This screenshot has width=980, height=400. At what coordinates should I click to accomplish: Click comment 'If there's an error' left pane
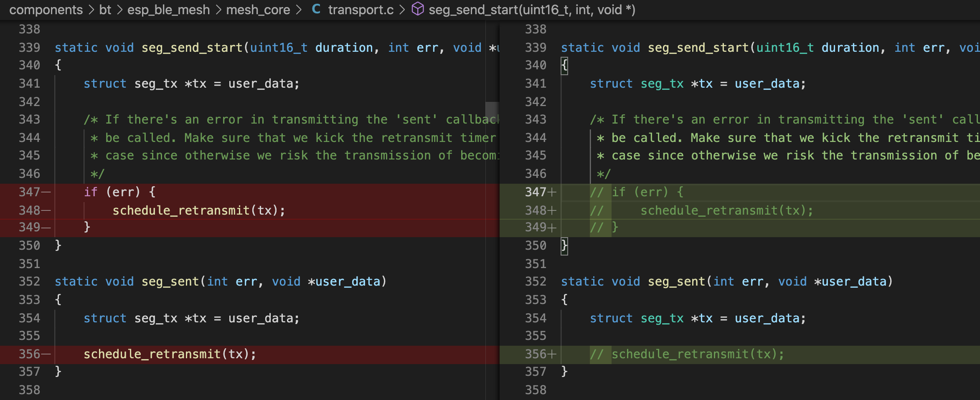pos(174,119)
